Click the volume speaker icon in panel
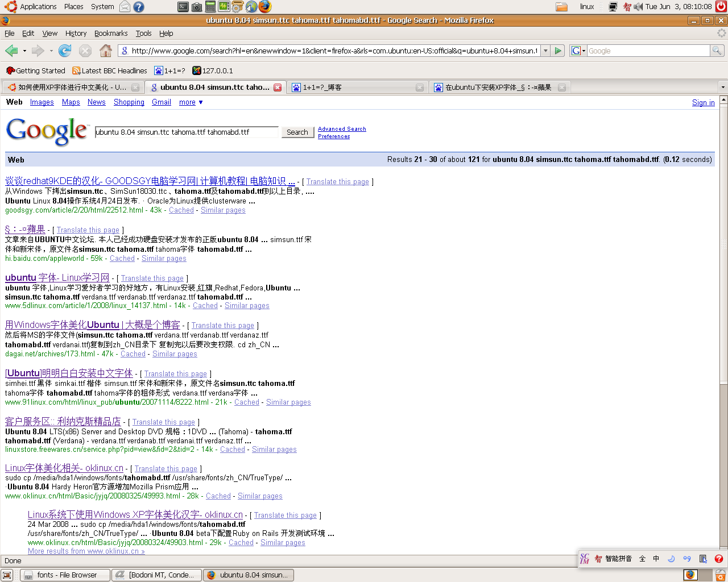 click(x=638, y=7)
